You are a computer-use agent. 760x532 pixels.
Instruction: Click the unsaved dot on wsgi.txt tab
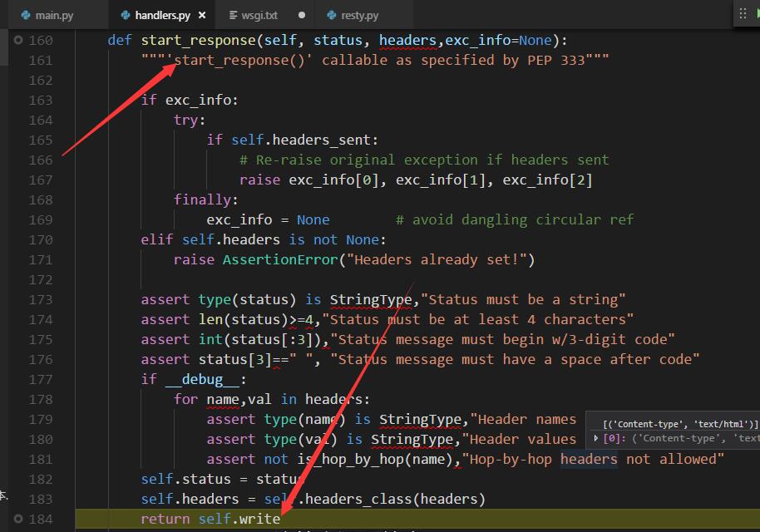pyautogui.click(x=302, y=16)
